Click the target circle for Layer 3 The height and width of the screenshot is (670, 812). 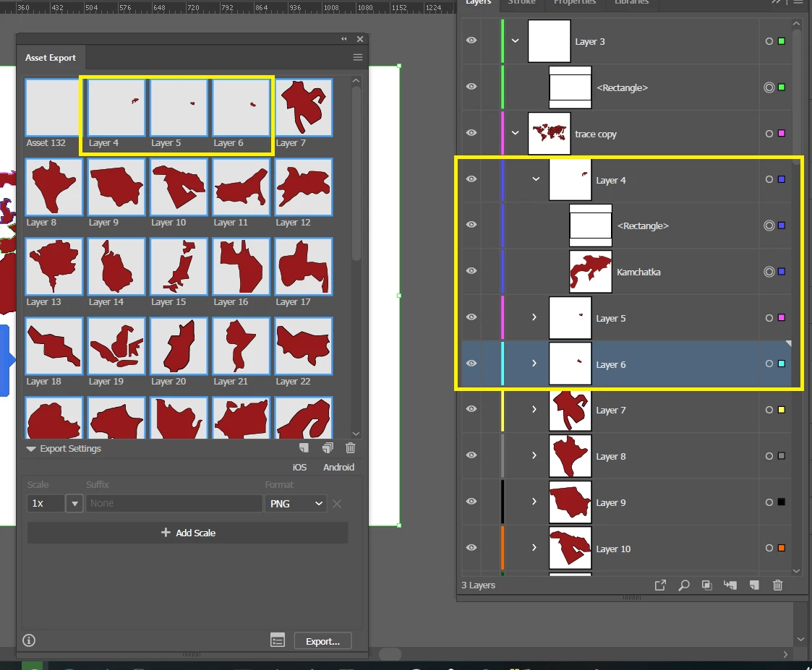coord(769,41)
